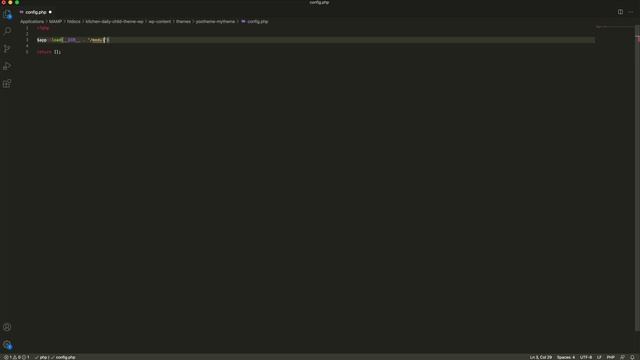Open the editor More Actions menu
Image resolution: width=640 pixels, height=360 pixels.
pyautogui.click(x=631, y=12)
